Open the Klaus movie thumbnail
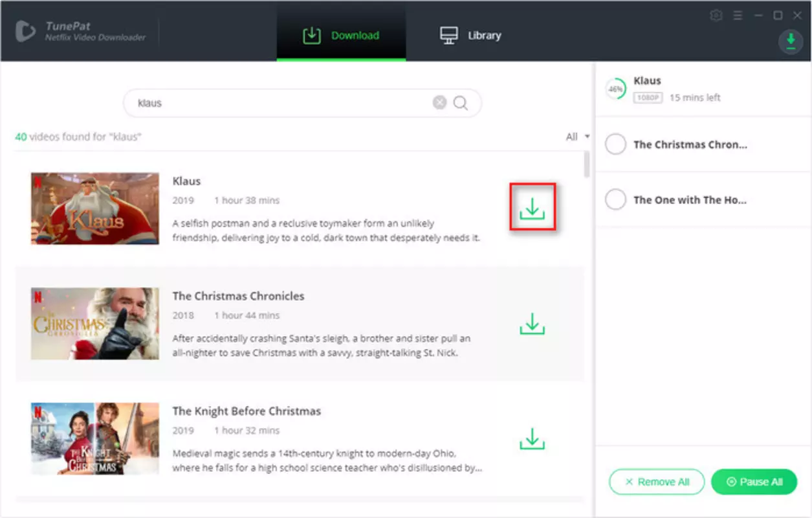 [x=95, y=208]
